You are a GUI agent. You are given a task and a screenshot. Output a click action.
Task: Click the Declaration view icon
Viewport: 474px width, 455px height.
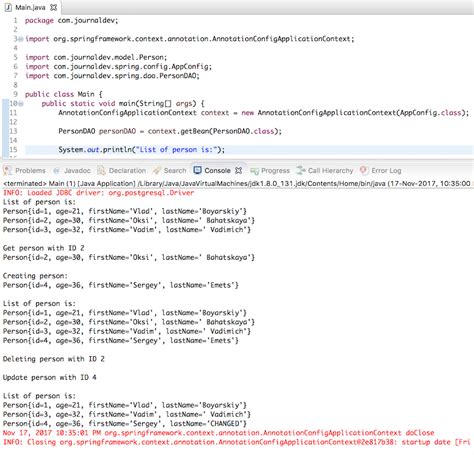point(101,171)
